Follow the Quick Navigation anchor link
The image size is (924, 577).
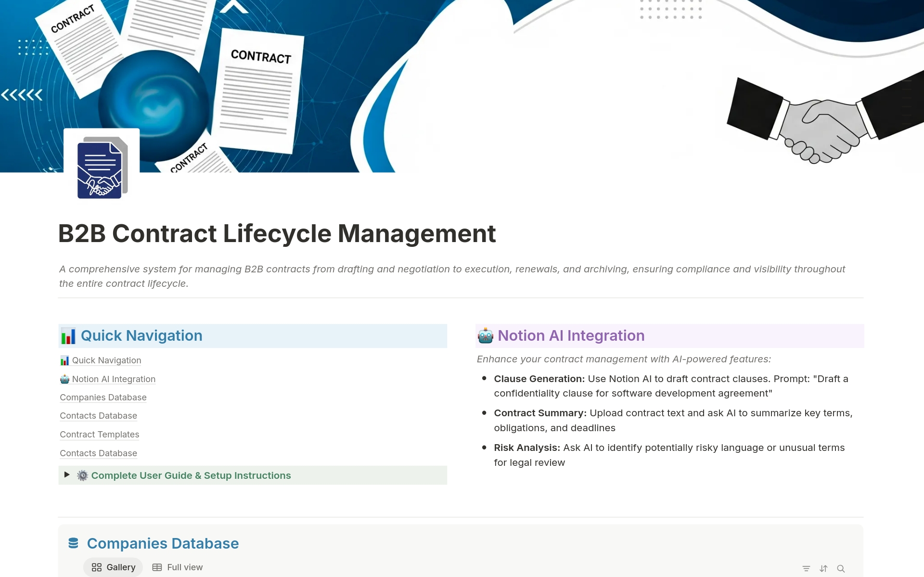[106, 360]
